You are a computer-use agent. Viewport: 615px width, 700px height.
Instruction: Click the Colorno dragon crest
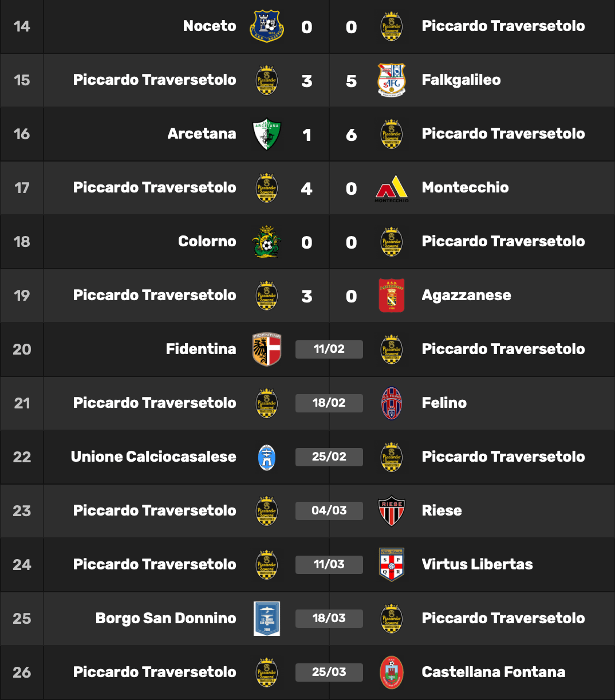tap(267, 241)
